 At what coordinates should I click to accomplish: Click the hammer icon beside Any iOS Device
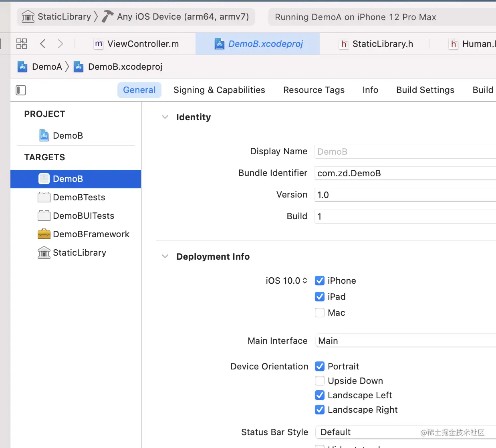pyautogui.click(x=107, y=16)
